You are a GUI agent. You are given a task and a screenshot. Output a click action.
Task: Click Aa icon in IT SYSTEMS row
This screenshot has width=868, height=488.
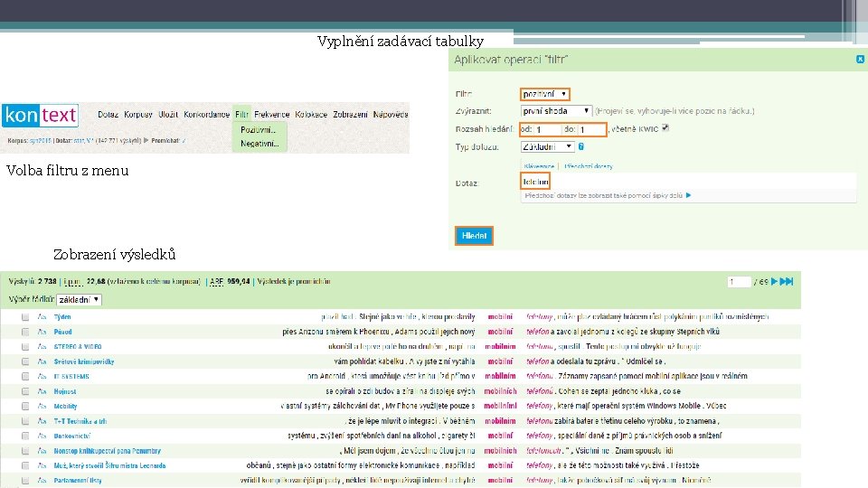pyautogui.click(x=42, y=376)
